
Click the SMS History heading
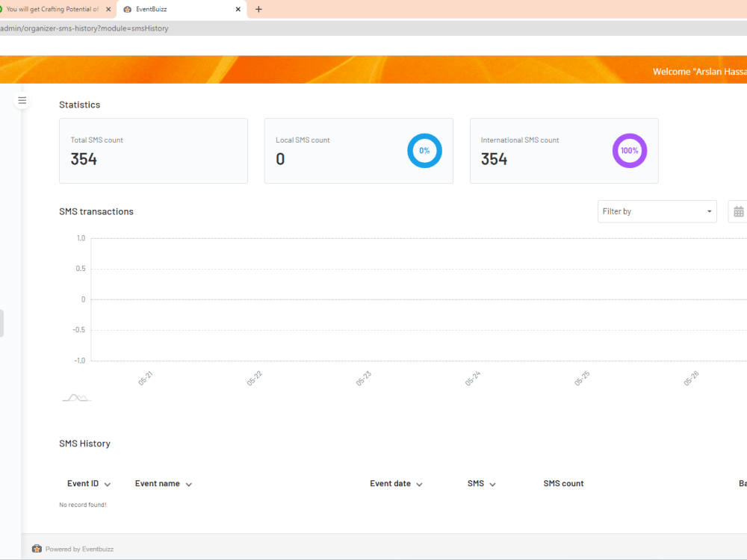[85, 444]
